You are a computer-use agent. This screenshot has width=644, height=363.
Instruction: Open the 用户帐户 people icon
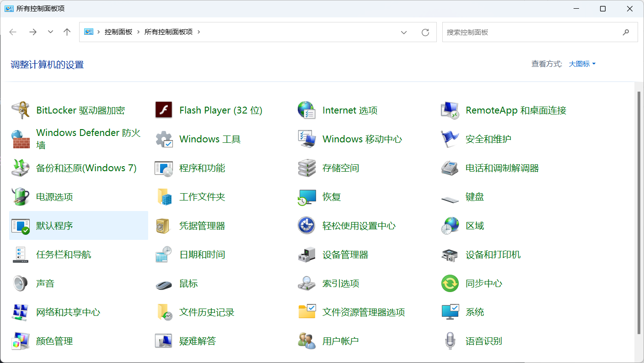pos(306,341)
